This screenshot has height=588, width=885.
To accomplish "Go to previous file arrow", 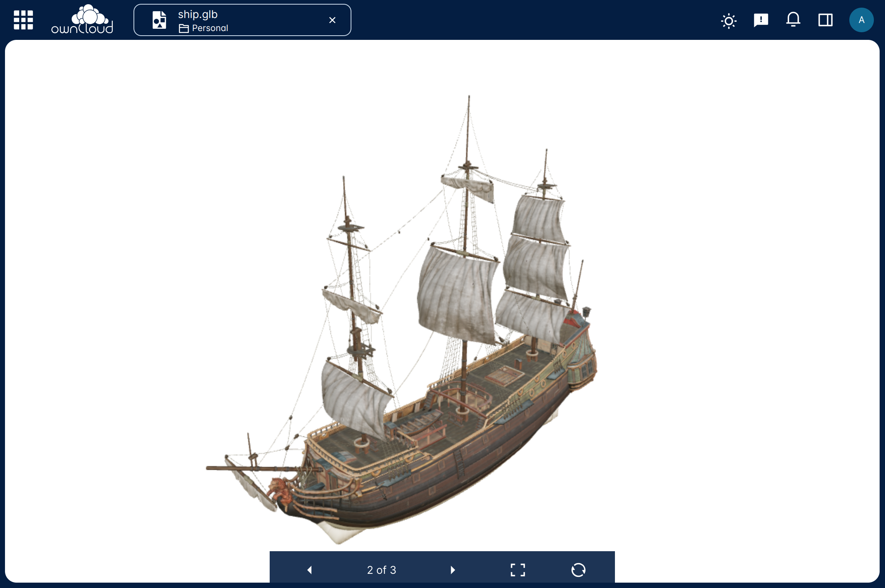I will point(310,570).
